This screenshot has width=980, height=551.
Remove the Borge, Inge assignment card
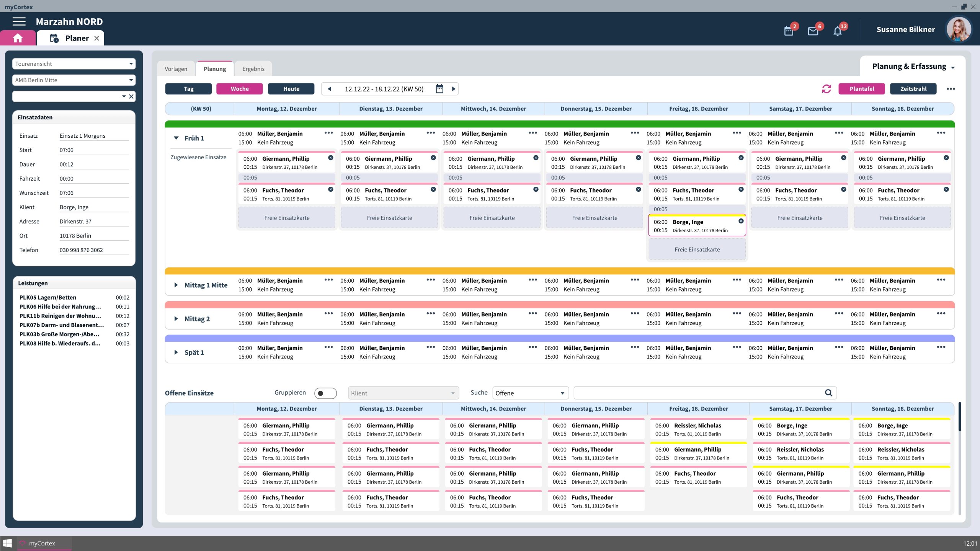coord(741,221)
